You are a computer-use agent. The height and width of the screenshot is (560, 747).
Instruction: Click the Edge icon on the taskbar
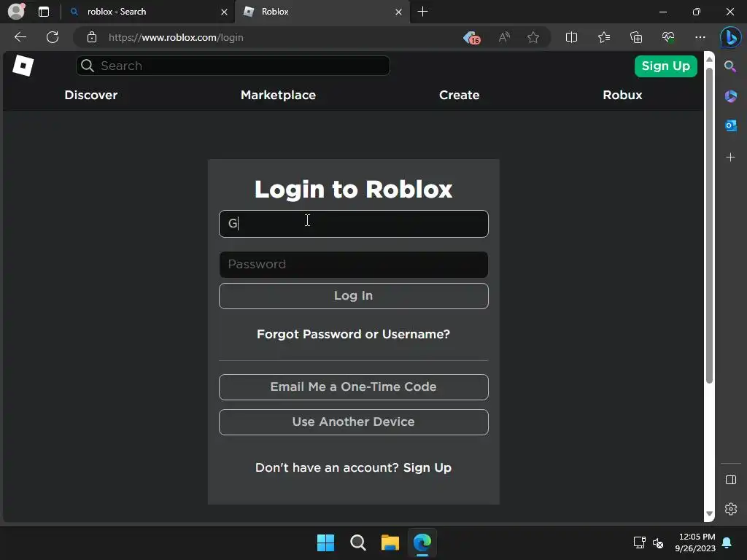pyautogui.click(x=422, y=542)
